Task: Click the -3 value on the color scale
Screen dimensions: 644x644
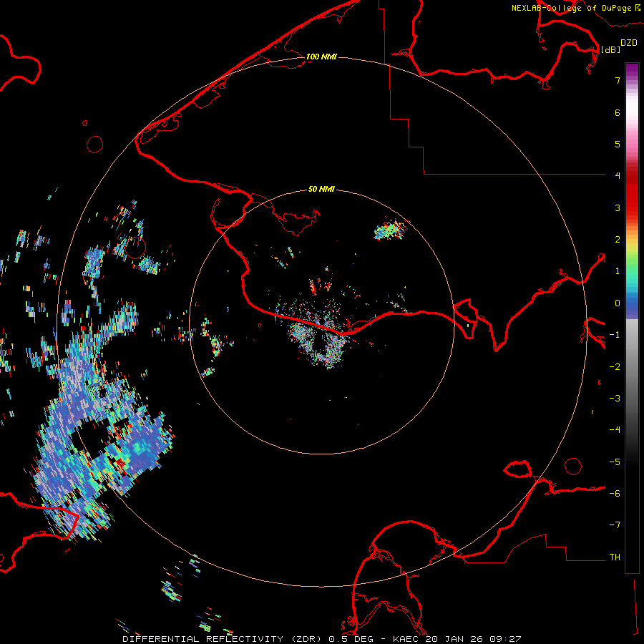Action: point(615,399)
